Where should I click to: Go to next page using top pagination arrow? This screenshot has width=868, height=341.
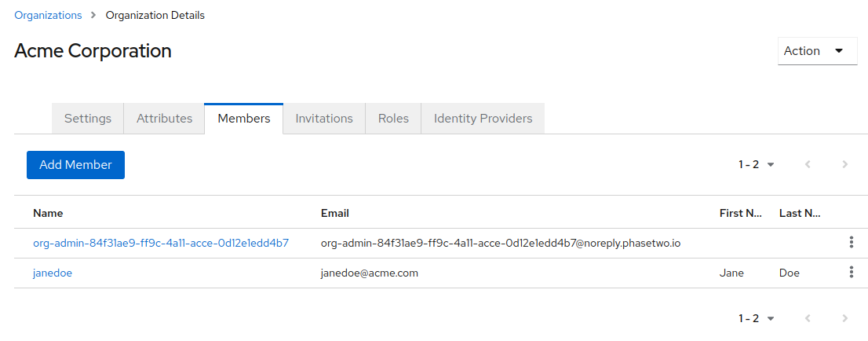844,164
